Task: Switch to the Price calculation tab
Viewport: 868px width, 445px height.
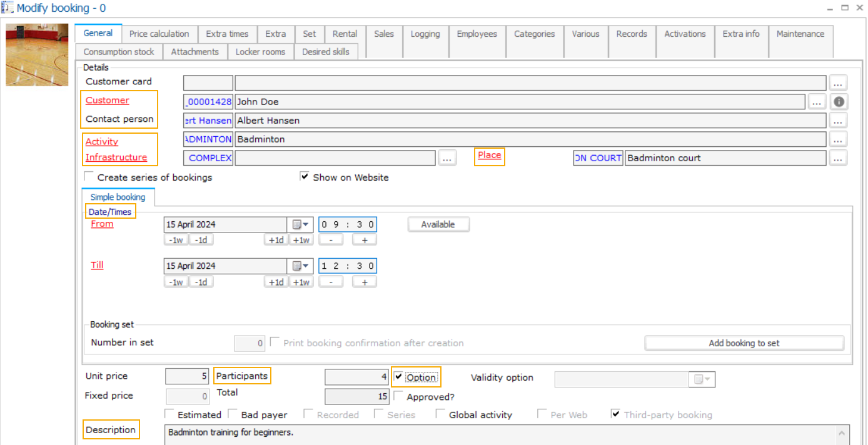Action: pyautogui.click(x=159, y=34)
